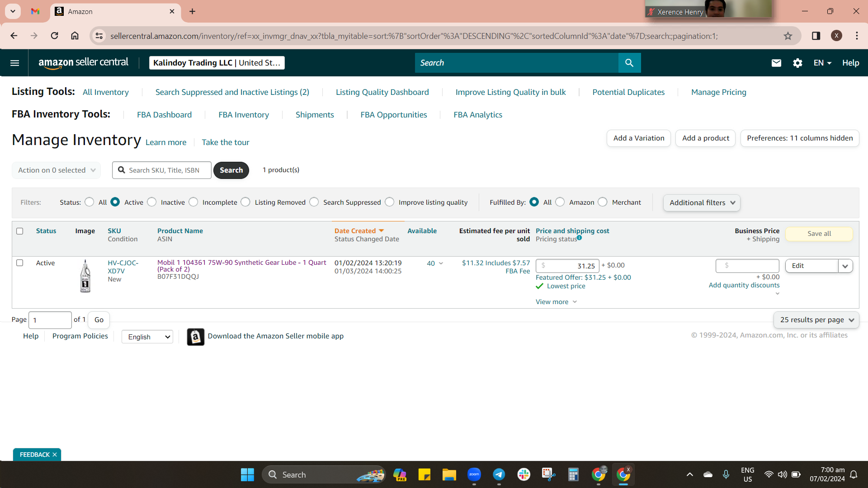
Task: Open the Chrome three-dot menu
Action: click(x=857, y=36)
